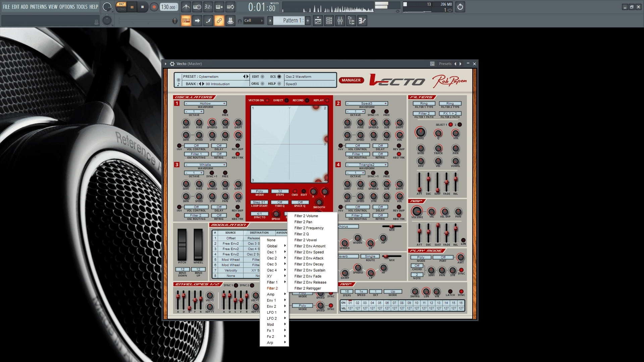Image resolution: width=644 pixels, height=362 pixels.
Task: Expand the Global destination submenu
Action: click(x=274, y=246)
